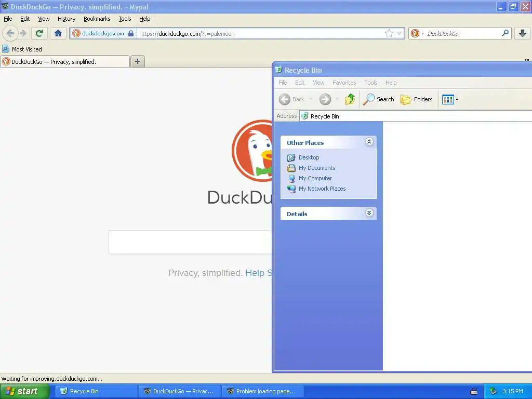532x399 pixels.
Task: Click the DuckDuckGo duck logo
Action: click(x=252, y=151)
